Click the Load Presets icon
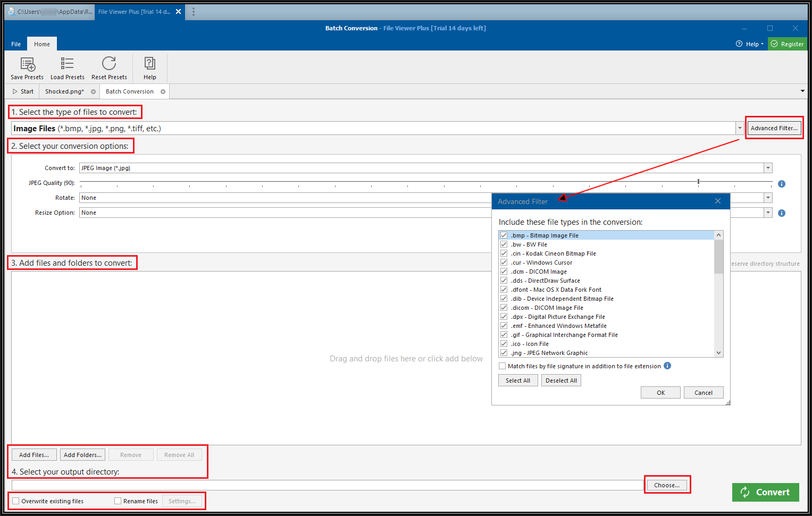This screenshot has height=516, width=812. [x=67, y=64]
